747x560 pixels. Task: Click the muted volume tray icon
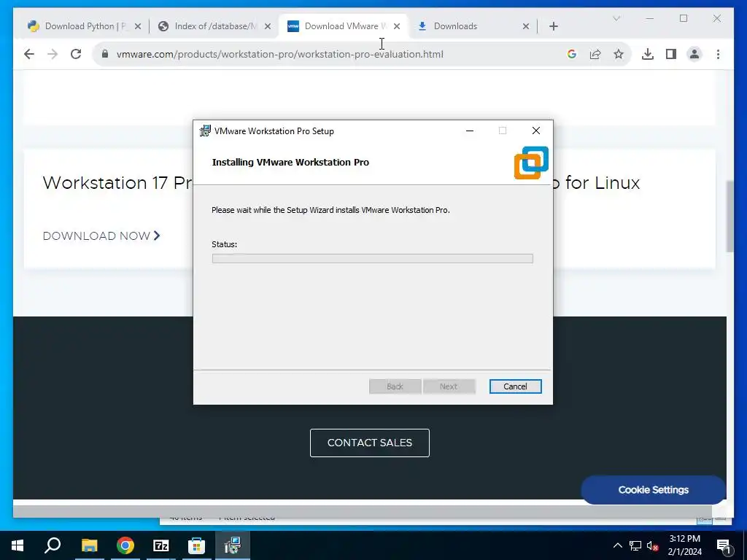coord(652,545)
